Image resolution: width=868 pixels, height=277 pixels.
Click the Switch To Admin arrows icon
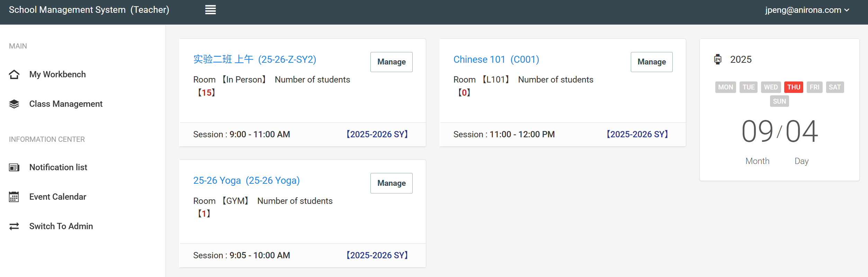coord(14,226)
